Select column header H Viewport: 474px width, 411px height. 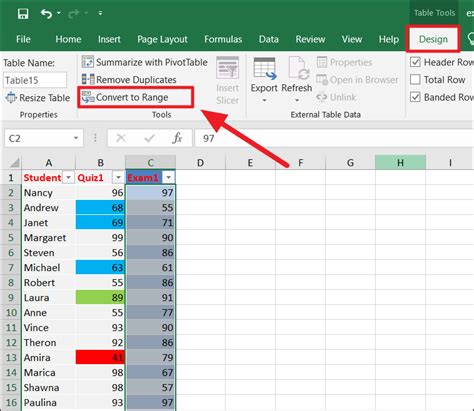point(400,163)
